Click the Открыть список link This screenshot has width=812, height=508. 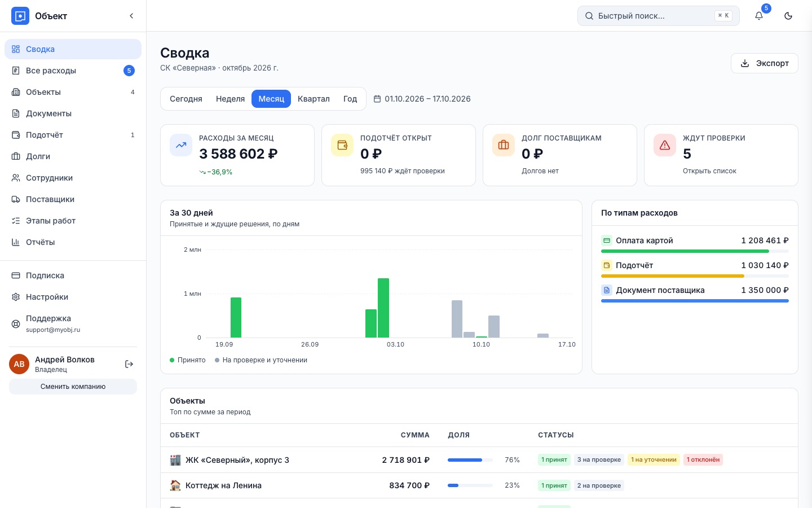(x=709, y=171)
